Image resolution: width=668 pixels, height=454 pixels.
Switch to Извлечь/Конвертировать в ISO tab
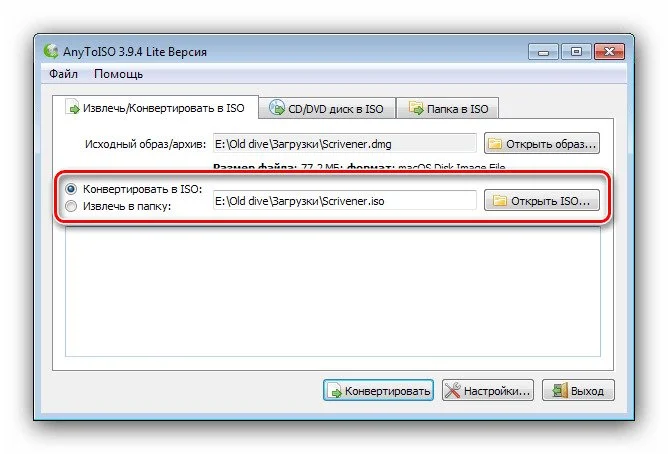coord(155,108)
